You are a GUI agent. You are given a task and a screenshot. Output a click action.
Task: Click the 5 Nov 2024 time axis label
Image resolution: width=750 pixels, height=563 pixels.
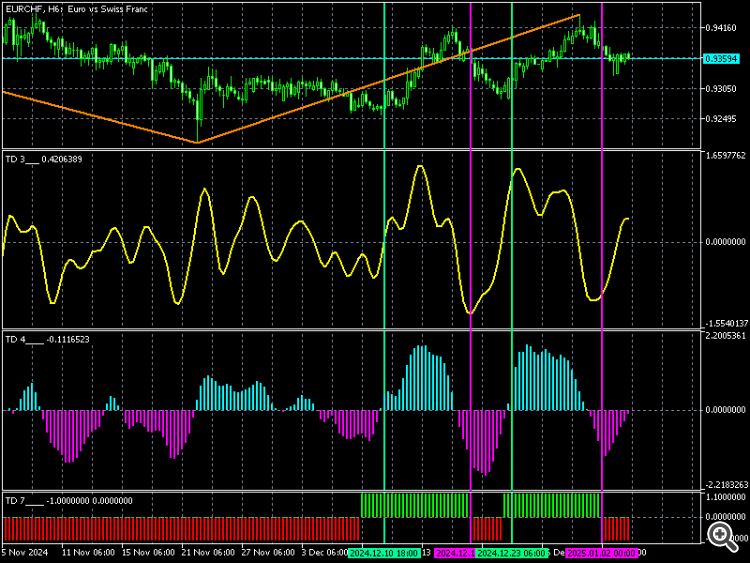25,552
